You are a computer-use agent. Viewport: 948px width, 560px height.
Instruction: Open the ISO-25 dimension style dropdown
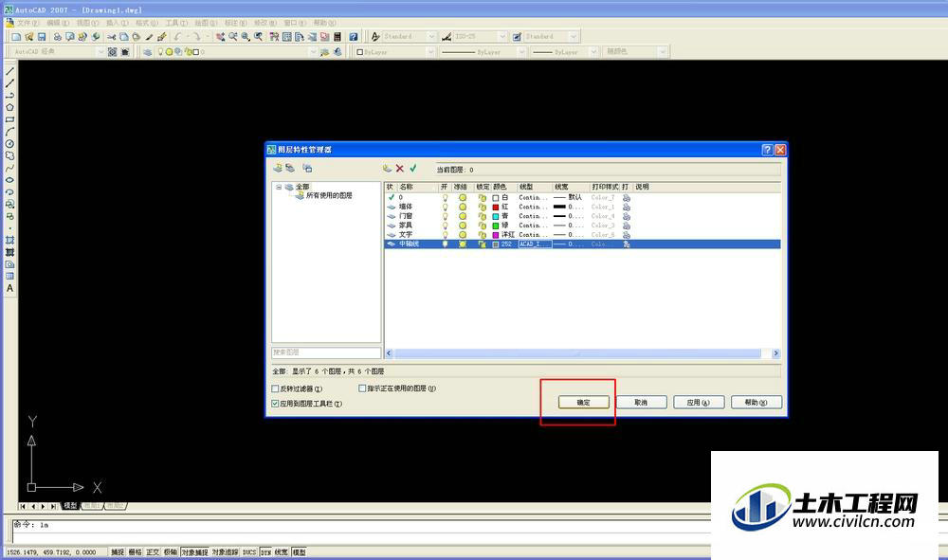coord(501,37)
